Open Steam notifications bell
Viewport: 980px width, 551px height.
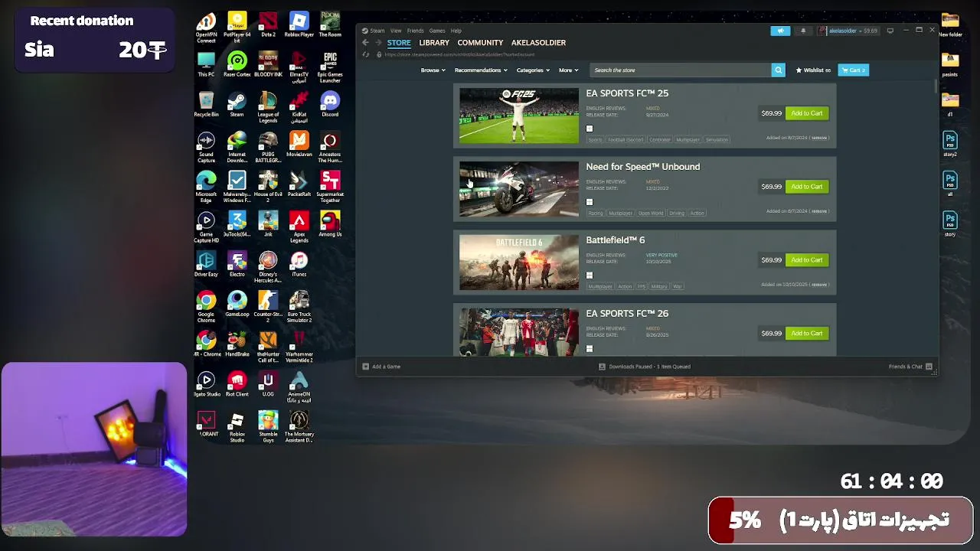click(x=803, y=31)
